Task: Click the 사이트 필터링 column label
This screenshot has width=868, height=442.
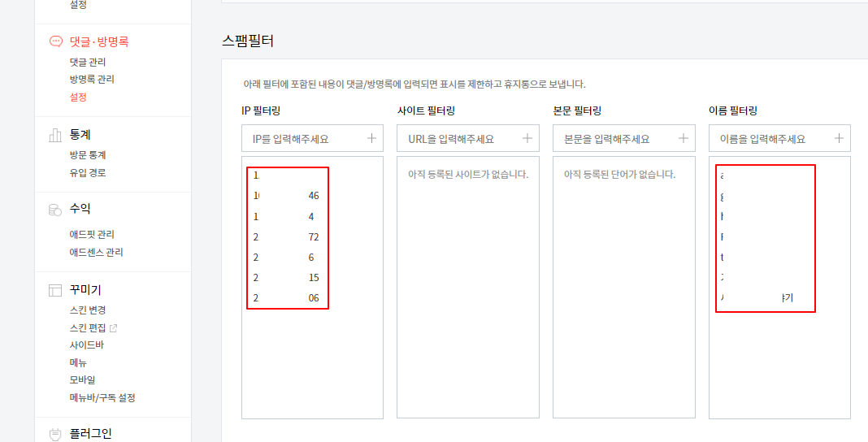Action: [x=426, y=110]
